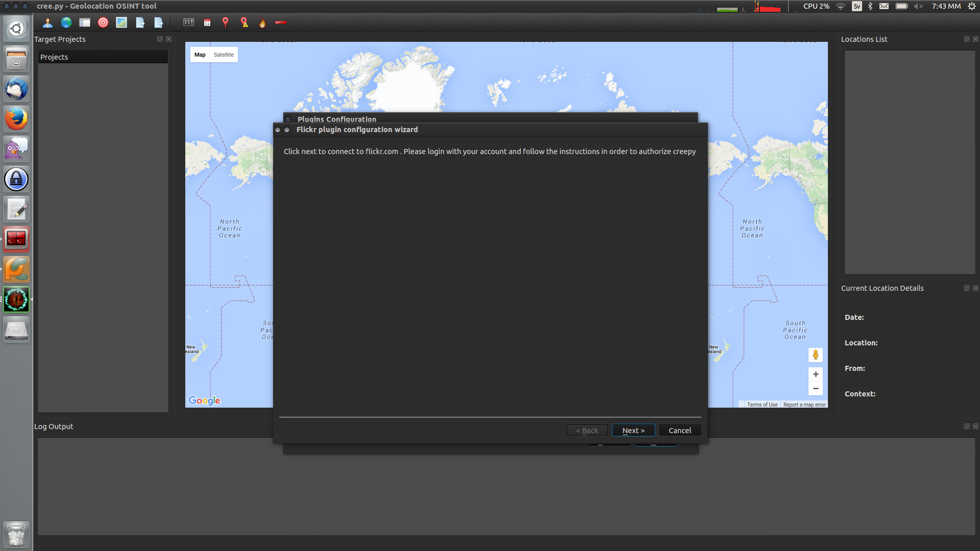Open the text editor launcher icon

(16, 209)
